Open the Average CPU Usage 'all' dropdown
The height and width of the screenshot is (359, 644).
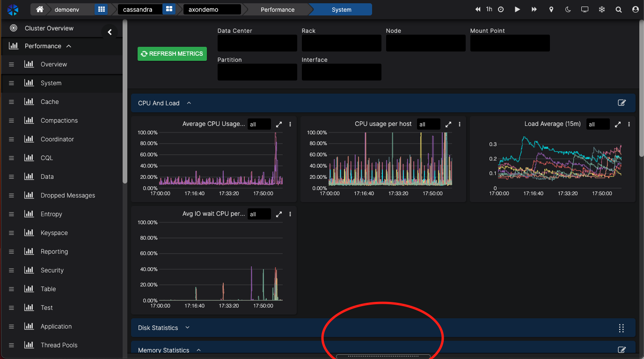click(259, 124)
